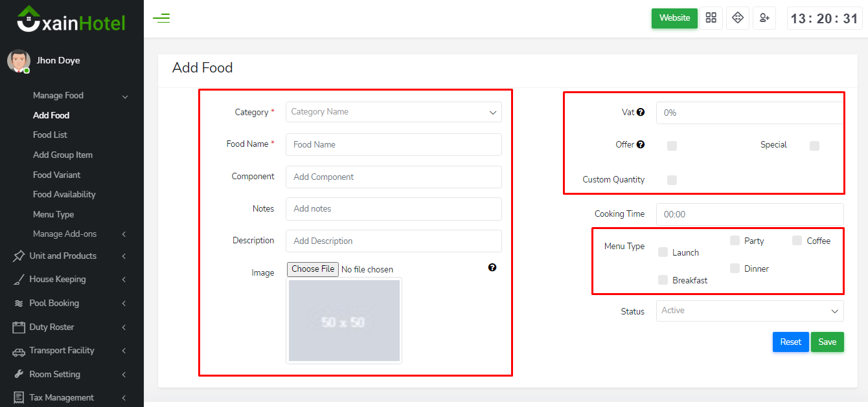Viewport: 868px width, 407px height.
Task: Click the image upload help icon
Action: (x=492, y=267)
